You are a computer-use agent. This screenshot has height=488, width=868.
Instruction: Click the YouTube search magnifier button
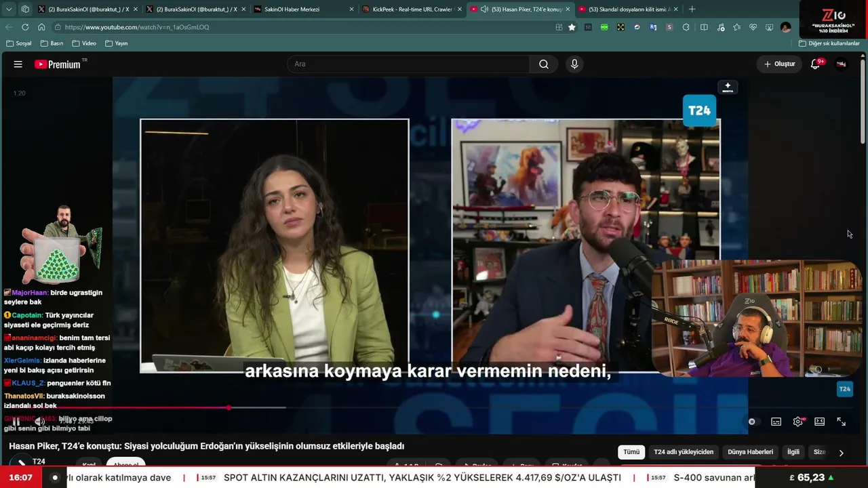[544, 64]
